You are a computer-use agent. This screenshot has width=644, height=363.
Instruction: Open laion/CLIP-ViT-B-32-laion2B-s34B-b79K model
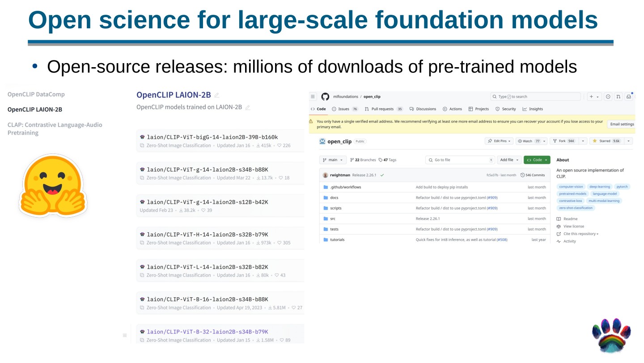[208, 332]
